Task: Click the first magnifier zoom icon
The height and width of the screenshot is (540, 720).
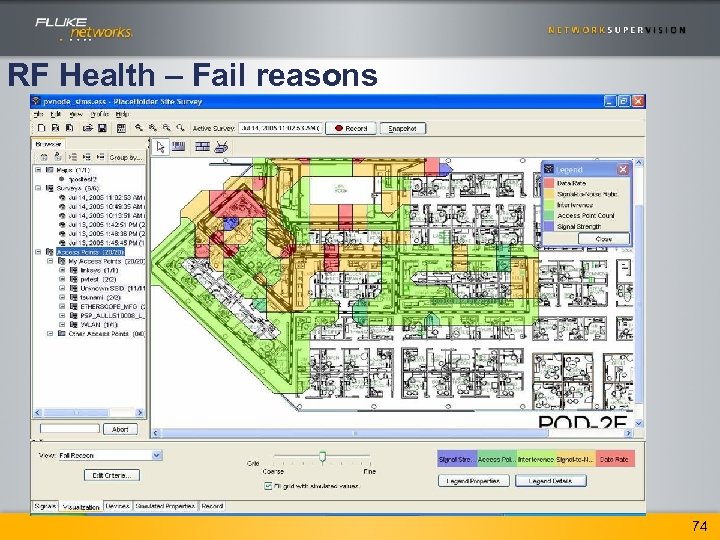Action: pos(138,128)
